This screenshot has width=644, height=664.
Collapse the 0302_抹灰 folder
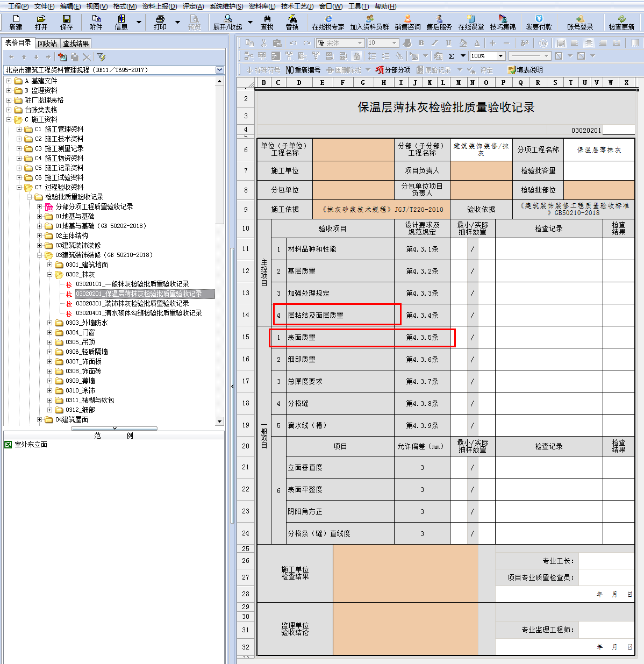tap(50, 274)
